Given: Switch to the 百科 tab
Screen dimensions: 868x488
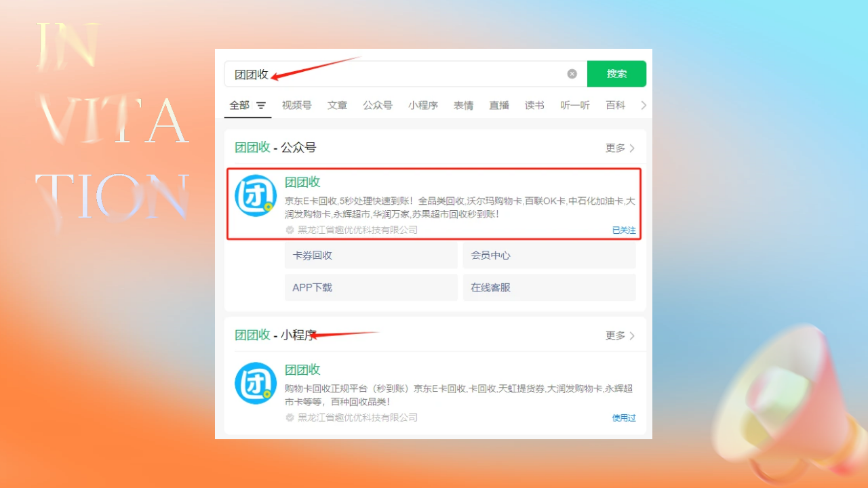Looking at the screenshot, I should [616, 105].
